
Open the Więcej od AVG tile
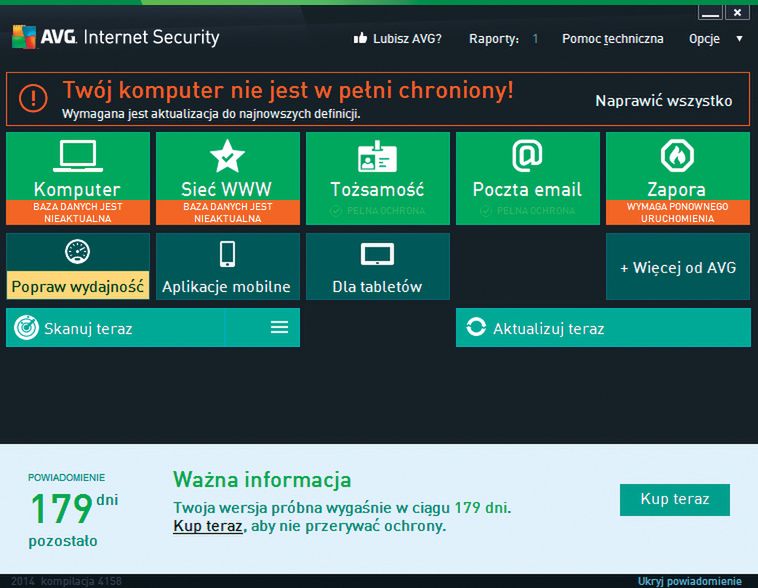coord(678,266)
